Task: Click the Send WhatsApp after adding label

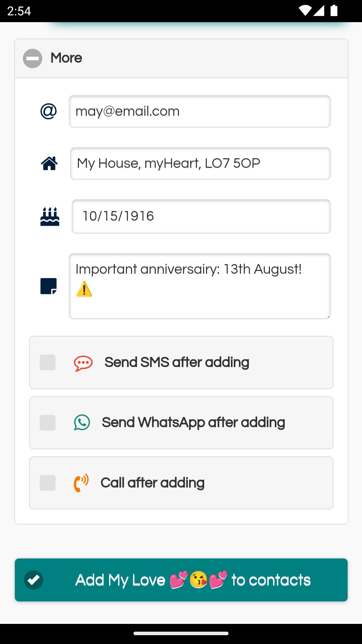Action: [x=193, y=422]
